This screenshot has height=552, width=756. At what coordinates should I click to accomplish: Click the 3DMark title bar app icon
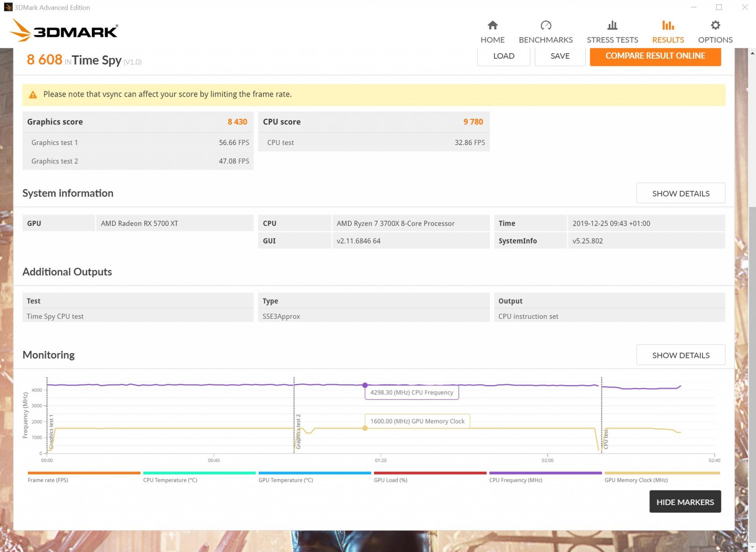(x=8, y=7)
